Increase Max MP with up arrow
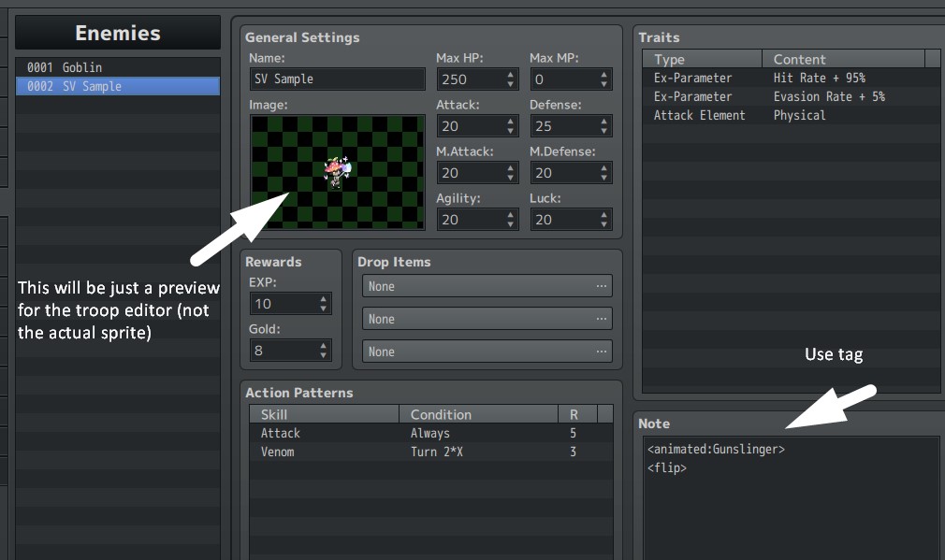Viewport: 945px width, 560px height. (603, 74)
